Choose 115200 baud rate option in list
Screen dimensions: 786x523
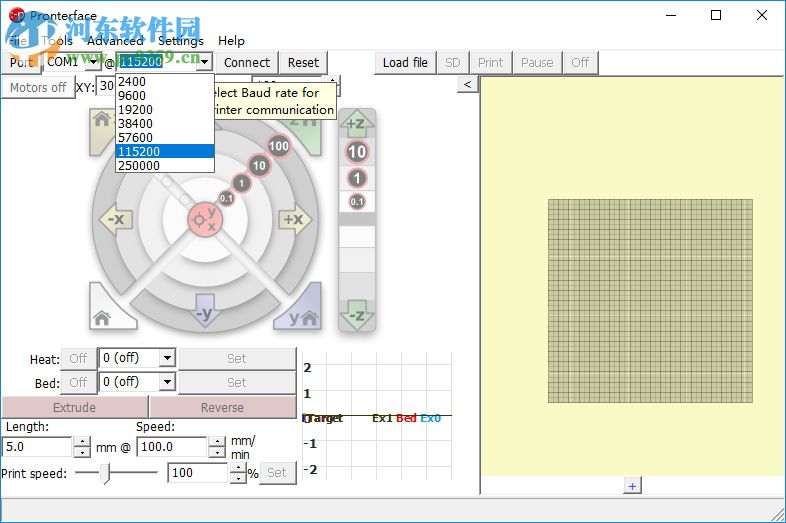point(165,151)
